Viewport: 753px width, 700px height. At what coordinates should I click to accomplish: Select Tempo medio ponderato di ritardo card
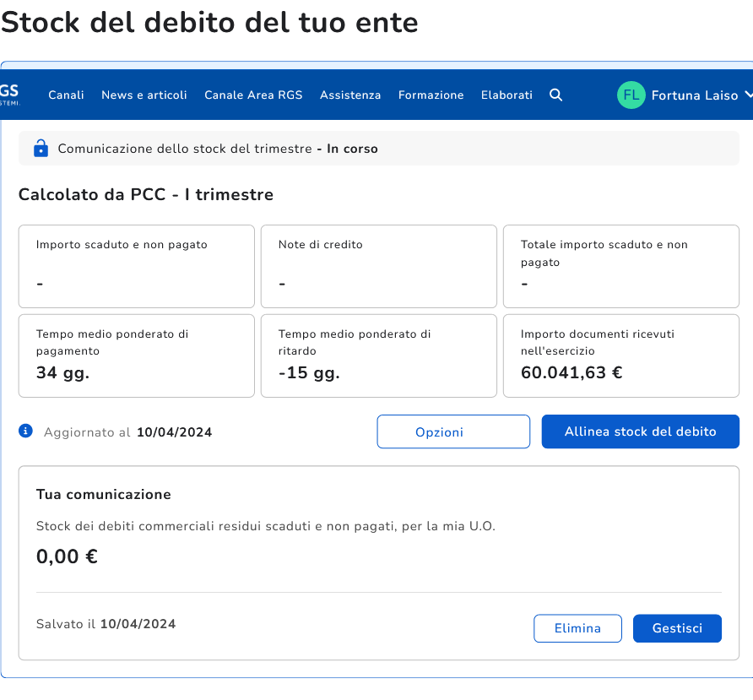click(x=378, y=355)
